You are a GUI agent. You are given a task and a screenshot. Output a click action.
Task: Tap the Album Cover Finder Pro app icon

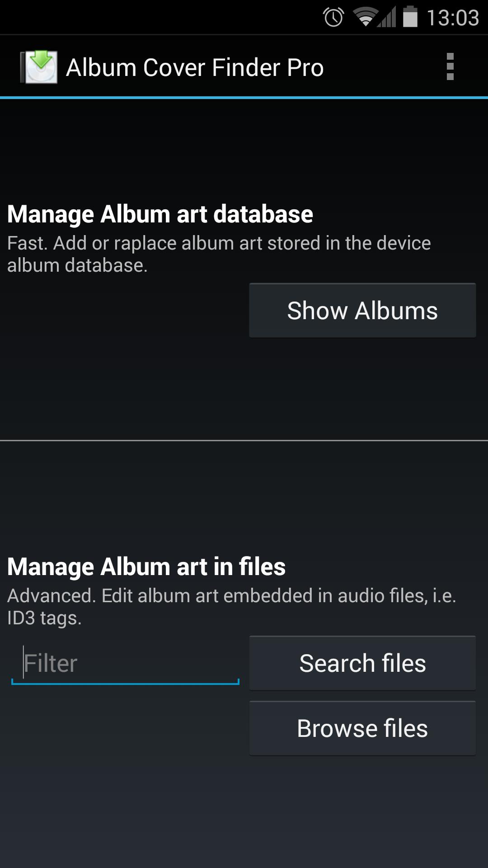click(39, 67)
